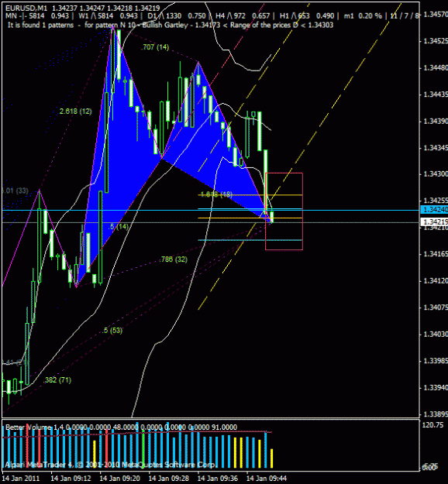
Task: Click the 14 Jan 09:28 time label
Action: click(x=169, y=479)
